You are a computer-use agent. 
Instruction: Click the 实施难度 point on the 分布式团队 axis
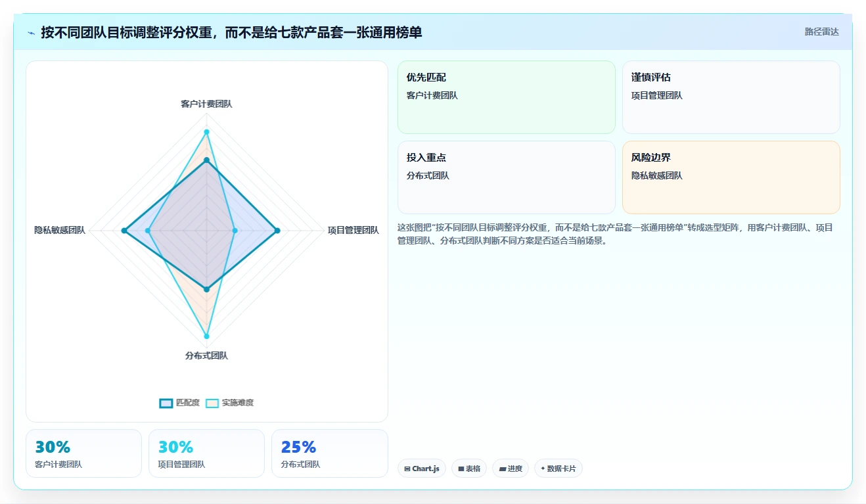coord(206,336)
